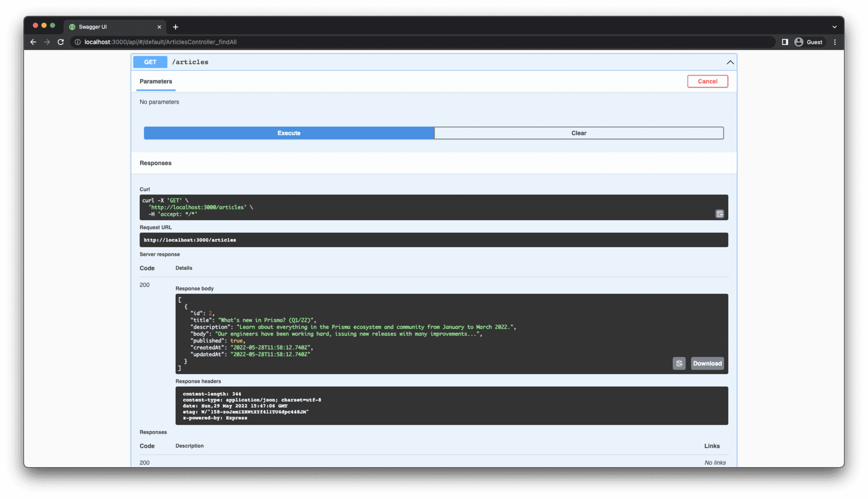Click the Cancel button
Viewport: 868px width, 499px height.
coord(707,81)
